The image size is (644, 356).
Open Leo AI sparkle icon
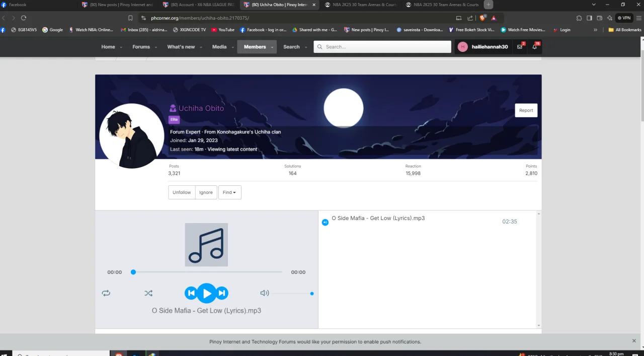coord(609,18)
